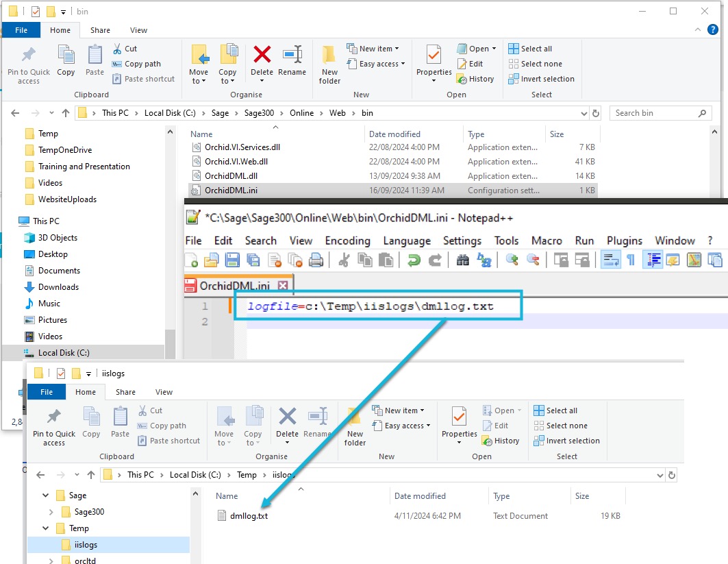Select the file Orchid.VI.Services.dll

[x=242, y=147]
